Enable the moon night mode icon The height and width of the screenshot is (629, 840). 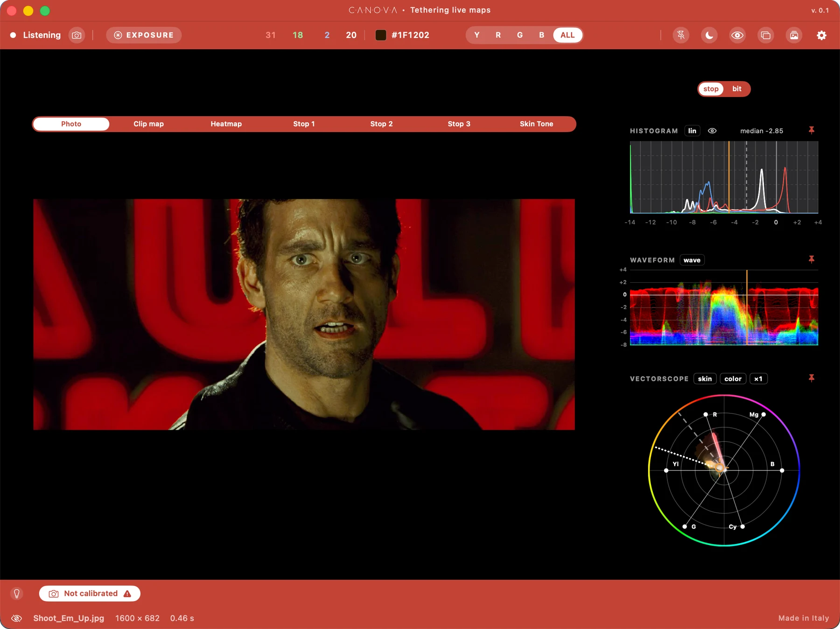709,35
